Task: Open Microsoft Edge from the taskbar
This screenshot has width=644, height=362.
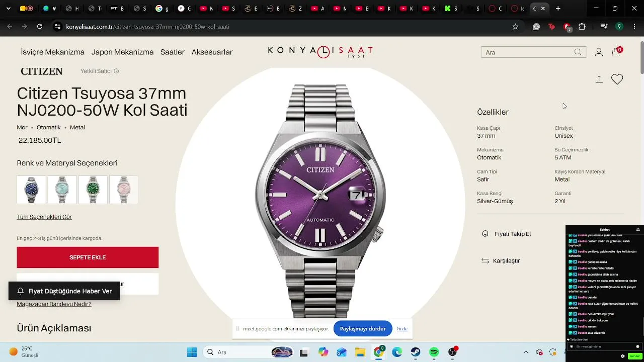Action: coord(397,352)
